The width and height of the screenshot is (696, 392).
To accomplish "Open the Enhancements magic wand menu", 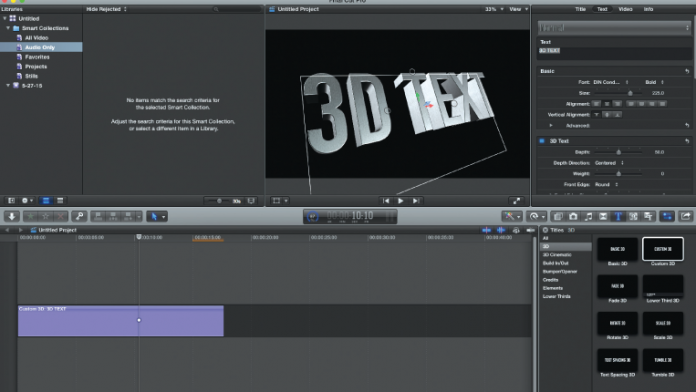I will pos(512,216).
